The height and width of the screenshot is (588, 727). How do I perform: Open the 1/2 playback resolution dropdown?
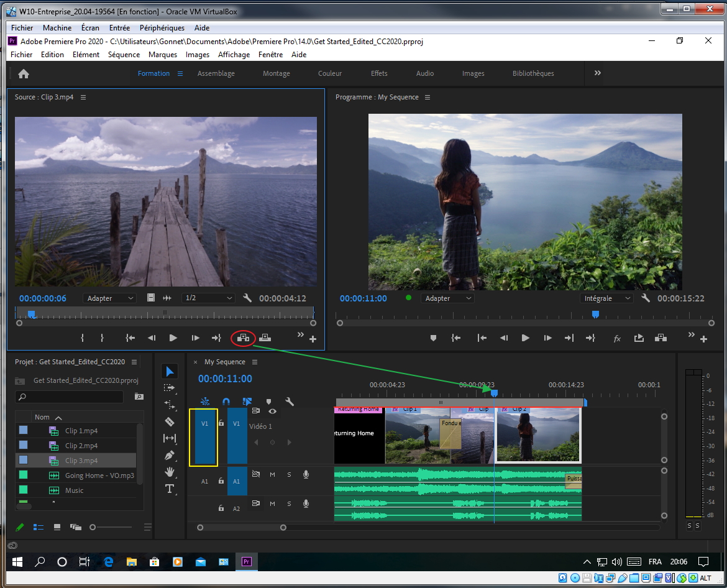[x=208, y=298]
